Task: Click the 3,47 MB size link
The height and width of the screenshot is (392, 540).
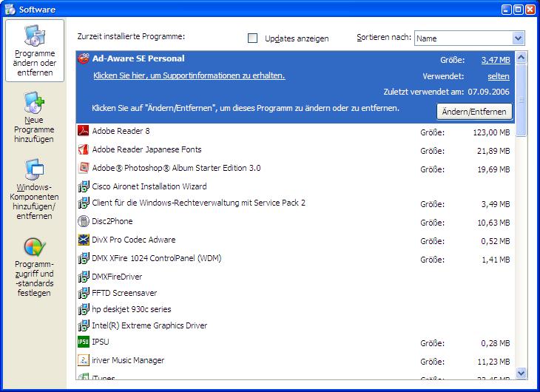Action: (496, 60)
